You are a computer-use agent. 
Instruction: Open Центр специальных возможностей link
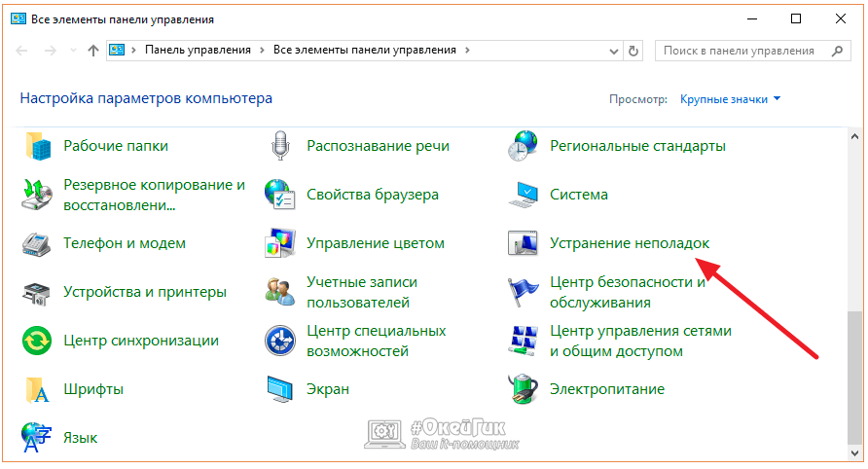(377, 342)
